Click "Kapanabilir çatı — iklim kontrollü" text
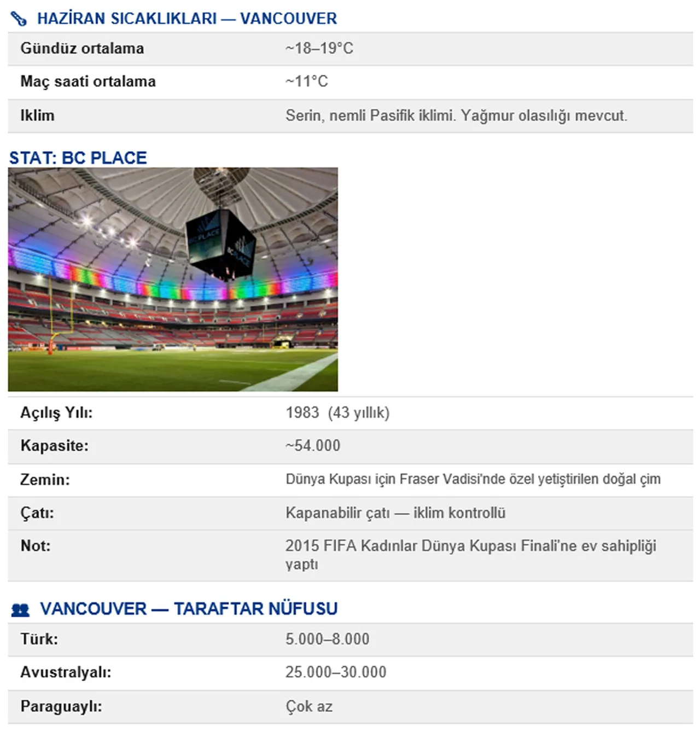700x732 pixels. pos(395,513)
